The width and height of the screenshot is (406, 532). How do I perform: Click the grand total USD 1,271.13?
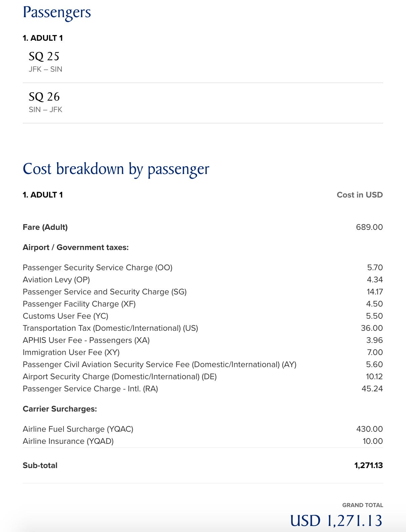click(x=336, y=521)
